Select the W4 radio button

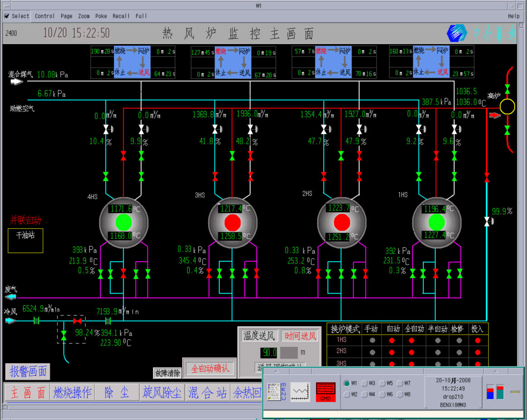click(365, 395)
